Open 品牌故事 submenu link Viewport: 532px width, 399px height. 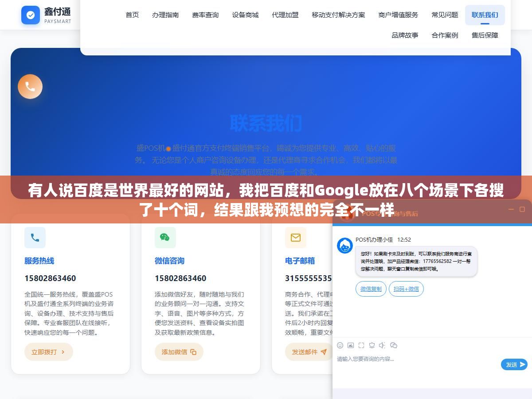pyautogui.click(x=405, y=35)
